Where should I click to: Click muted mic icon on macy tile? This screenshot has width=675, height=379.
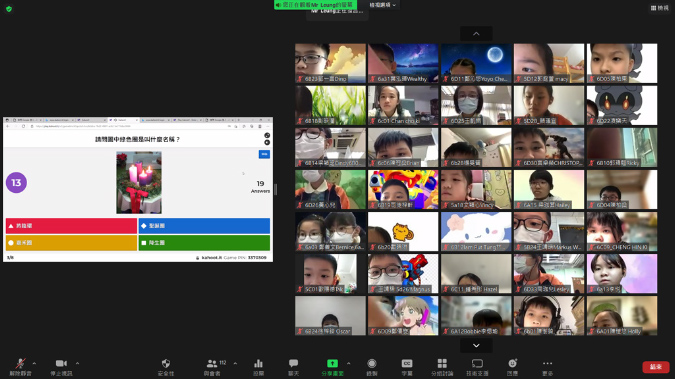click(x=519, y=79)
